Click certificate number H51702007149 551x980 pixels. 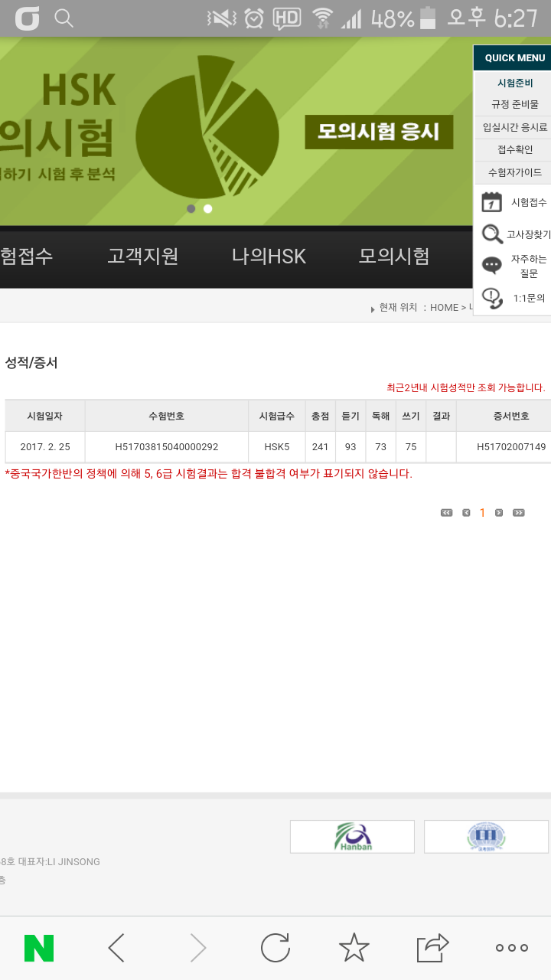(x=511, y=447)
